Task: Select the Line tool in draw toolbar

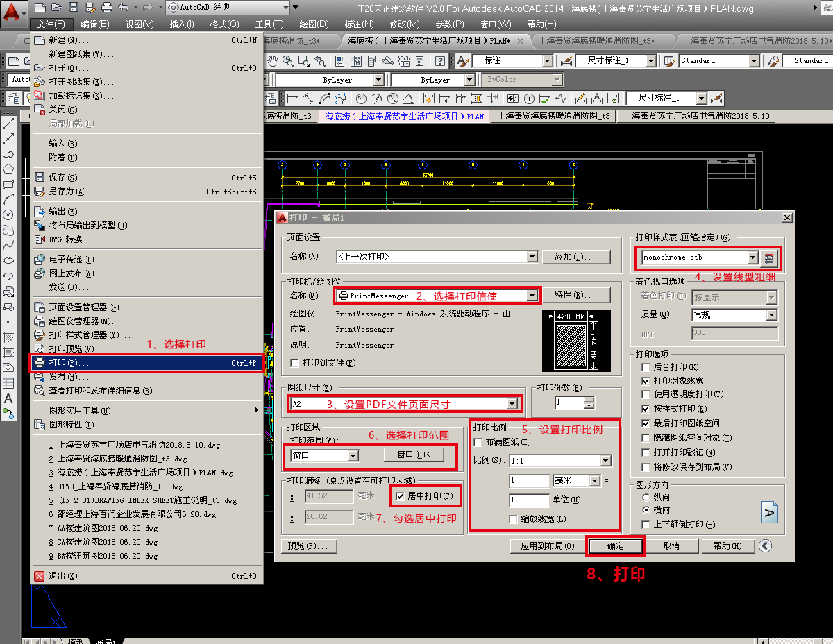Action: click(x=8, y=124)
